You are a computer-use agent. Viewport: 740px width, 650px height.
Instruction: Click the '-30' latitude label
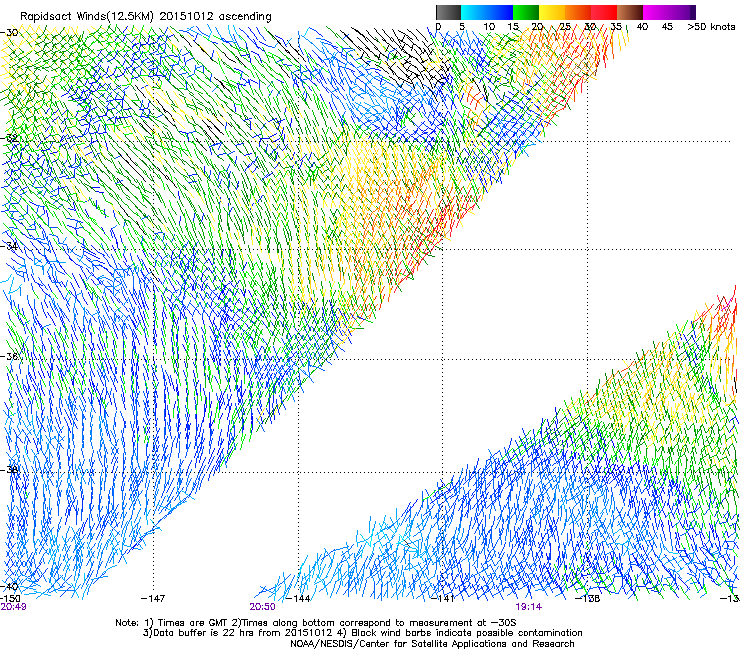[x=10, y=33]
